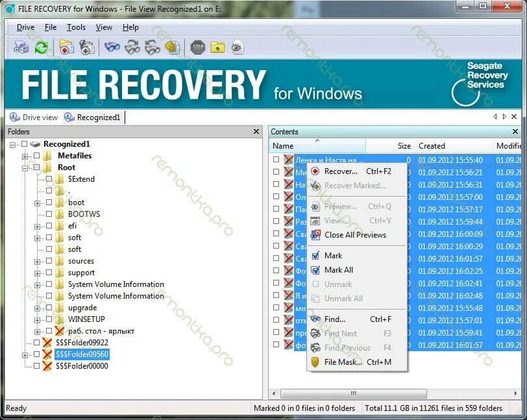
Task: Select the $$$Folder09922 tree item
Action: (x=82, y=343)
